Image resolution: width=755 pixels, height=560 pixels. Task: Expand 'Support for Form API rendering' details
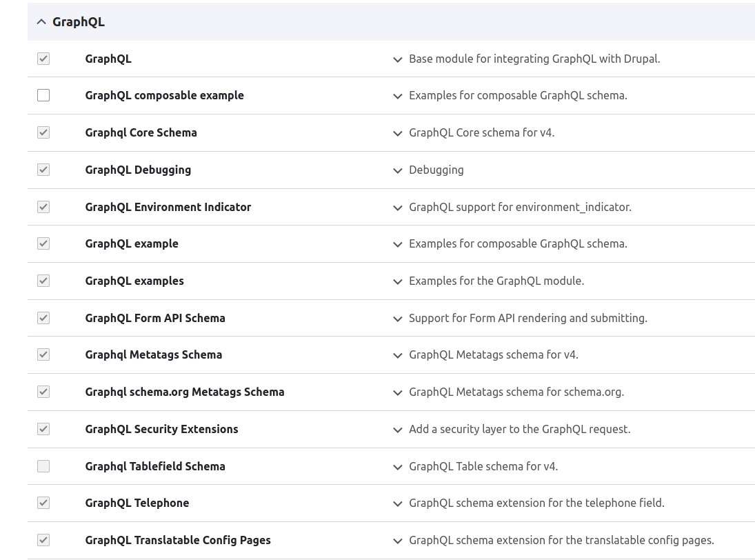tap(398, 319)
